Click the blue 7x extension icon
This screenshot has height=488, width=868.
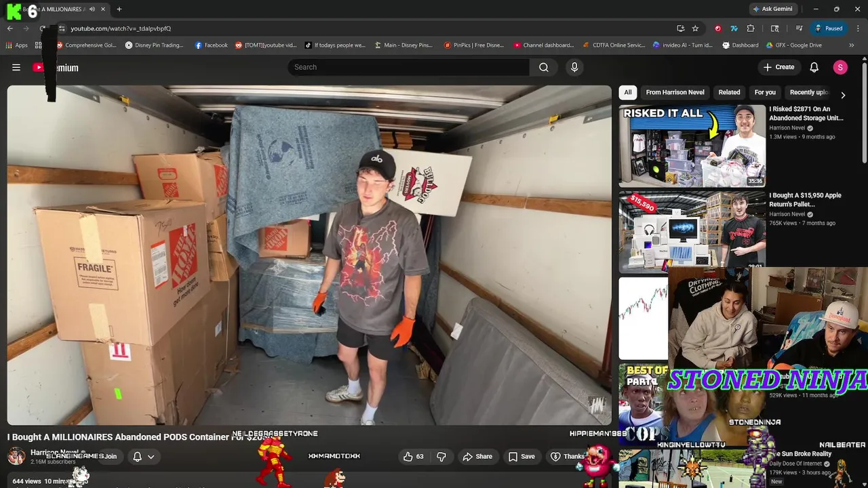coord(734,28)
